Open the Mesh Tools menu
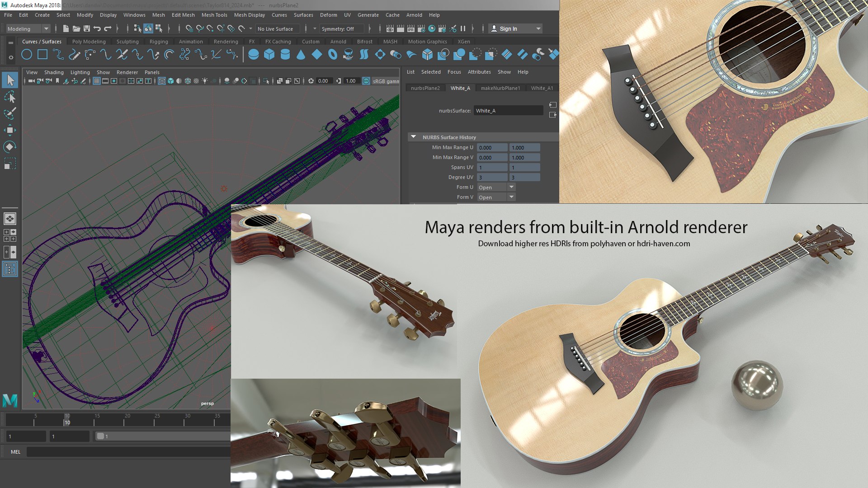This screenshot has width=868, height=488. [x=214, y=15]
